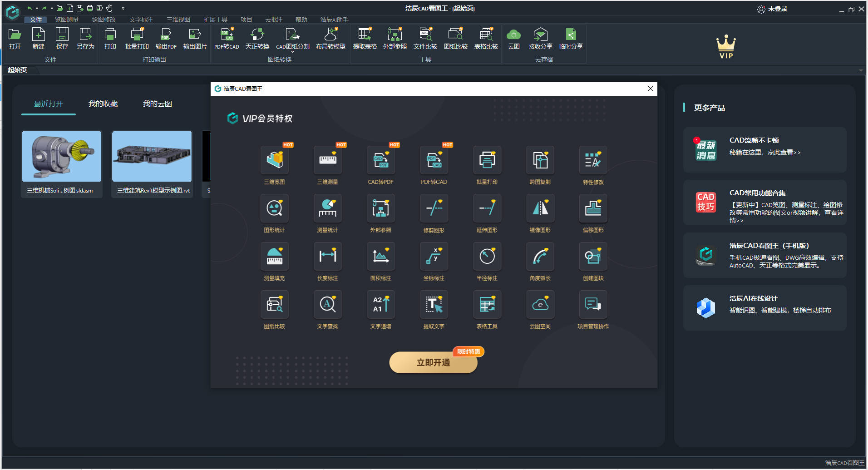Click the 起始页 document tab
868x470 pixels.
(17, 70)
